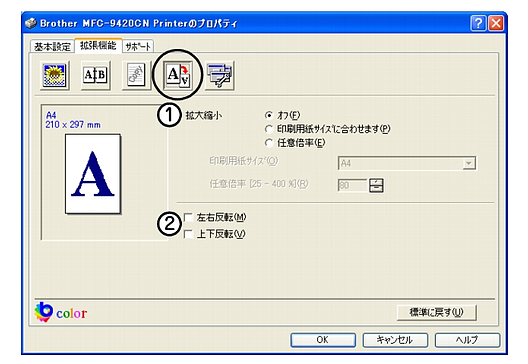Click the 標準に戻す button
The height and width of the screenshot is (364, 528).
click(x=436, y=312)
